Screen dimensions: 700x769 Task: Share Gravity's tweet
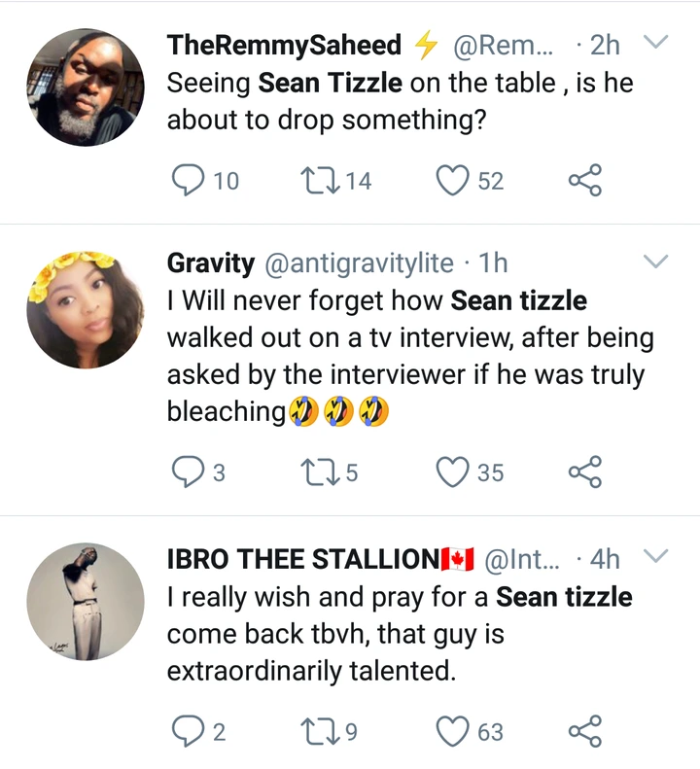click(x=585, y=472)
